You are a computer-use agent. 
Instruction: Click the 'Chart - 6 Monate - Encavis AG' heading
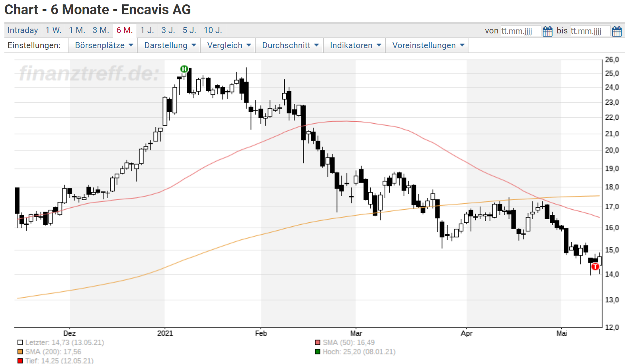[x=98, y=10]
